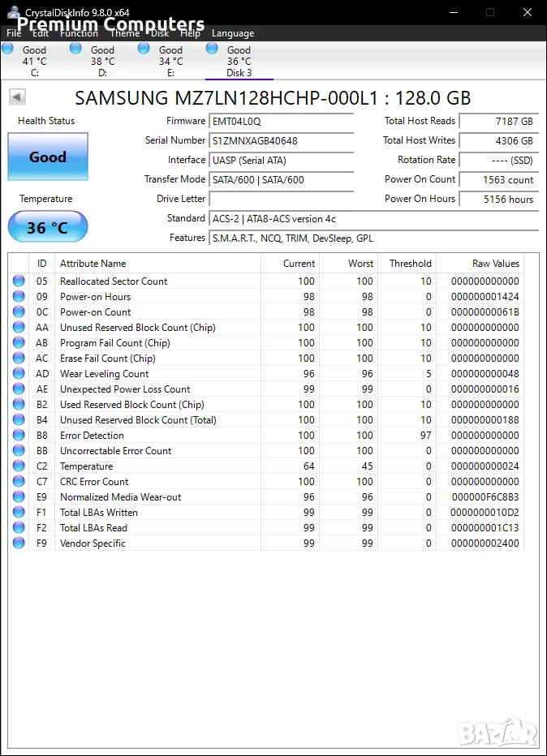Open the Disk menu
Screen dimensions: 547x756
(160, 33)
